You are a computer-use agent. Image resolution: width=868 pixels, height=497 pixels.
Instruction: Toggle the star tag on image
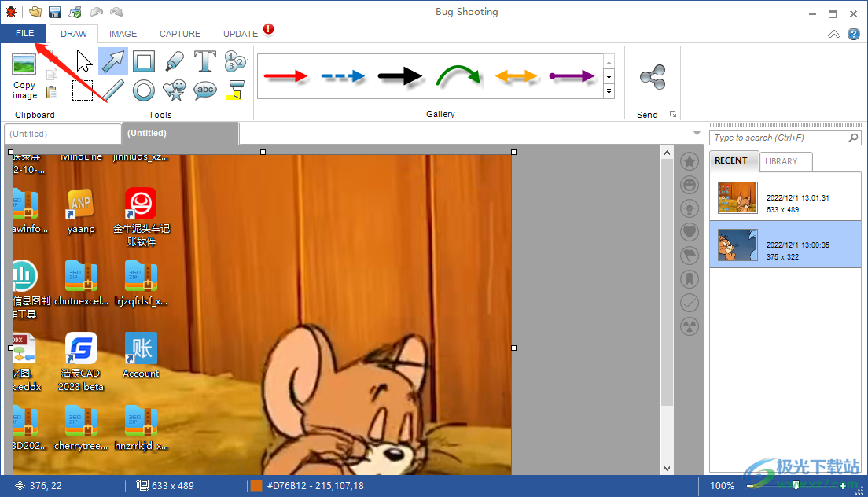pos(690,162)
